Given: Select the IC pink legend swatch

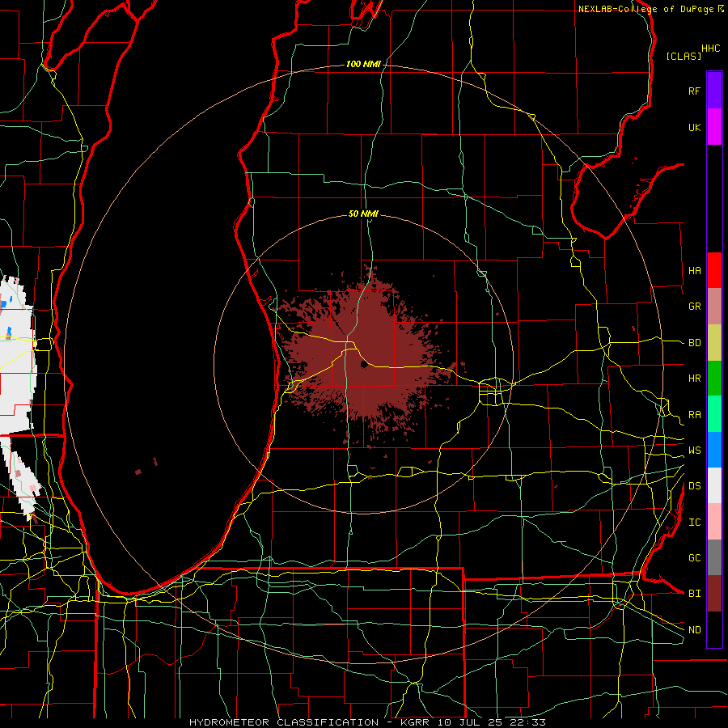Looking at the screenshot, I should coord(714,522).
